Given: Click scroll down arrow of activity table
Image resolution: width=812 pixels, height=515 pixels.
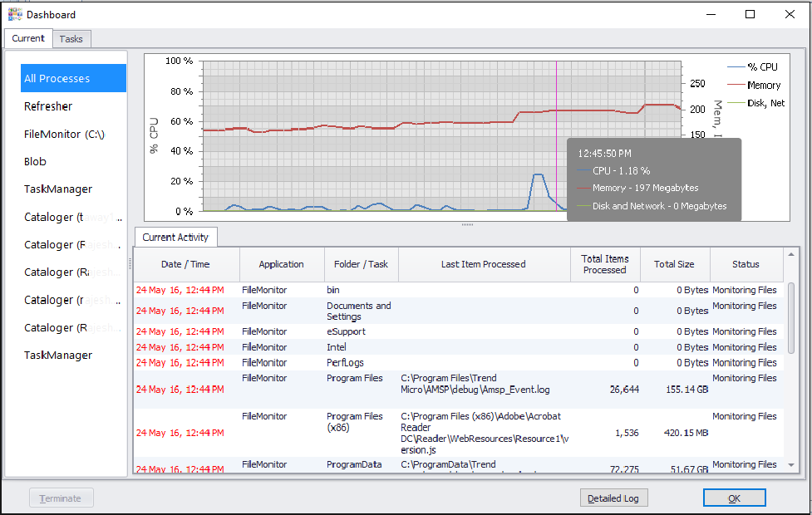Looking at the screenshot, I should point(790,465).
